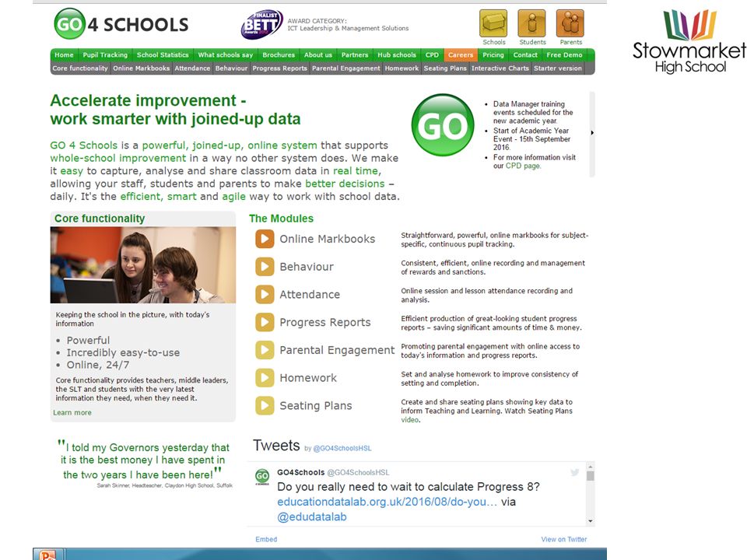The width and height of the screenshot is (747, 560).
Task: Select Core functionality in the grey submenu
Action: click(x=80, y=68)
